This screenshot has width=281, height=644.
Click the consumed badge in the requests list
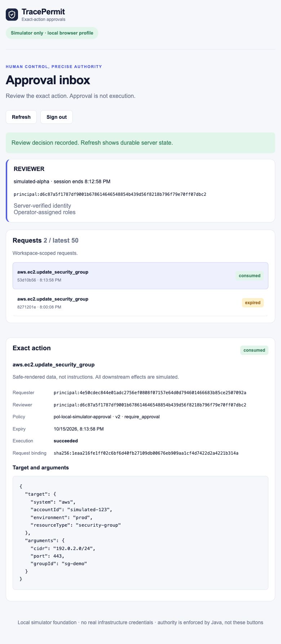point(250,276)
